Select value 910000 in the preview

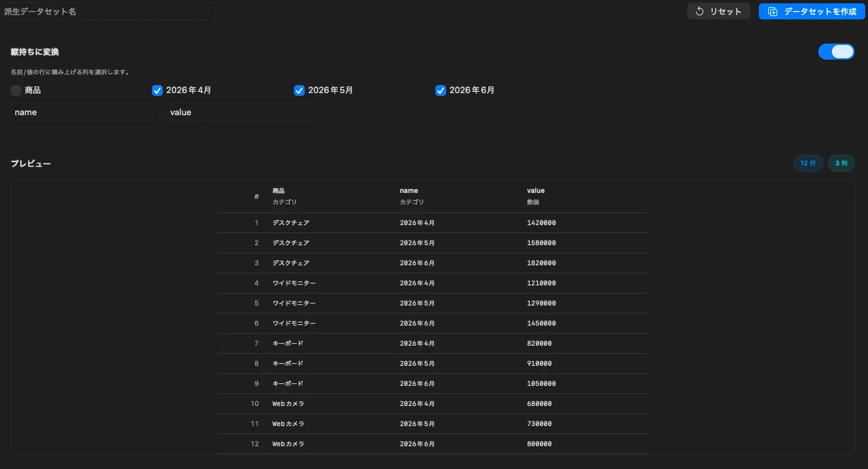coord(539,364)
